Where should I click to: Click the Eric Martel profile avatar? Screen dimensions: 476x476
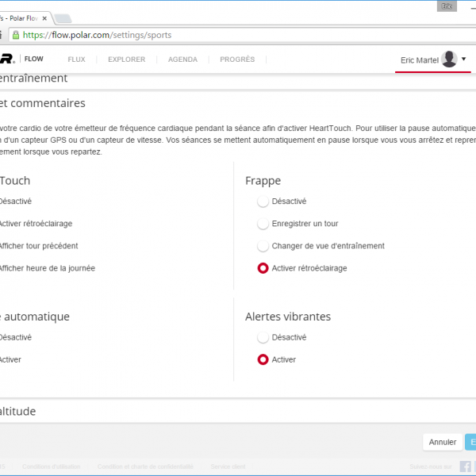click(x=449, y=59)
